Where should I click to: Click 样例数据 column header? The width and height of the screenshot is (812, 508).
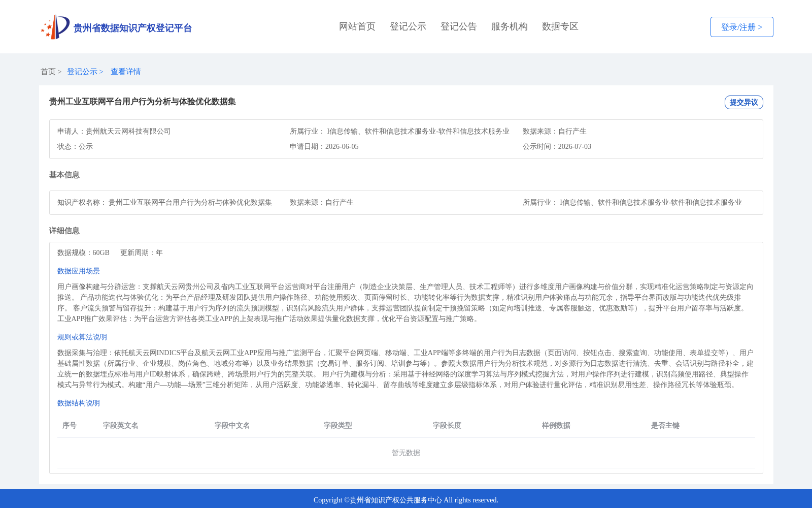pyautogui.click(x=556, y=425)
